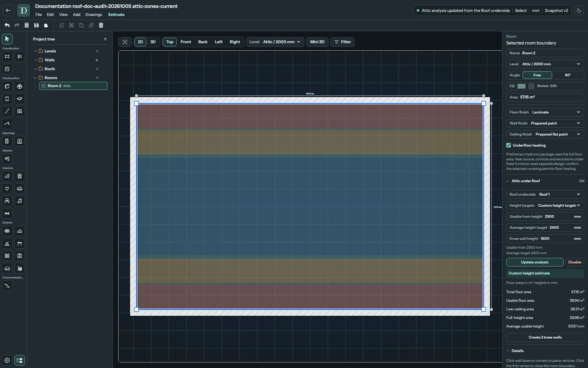Click the save floppy disk icon
The width and height of the screenshot is (588, 368).
click(36, 25)
